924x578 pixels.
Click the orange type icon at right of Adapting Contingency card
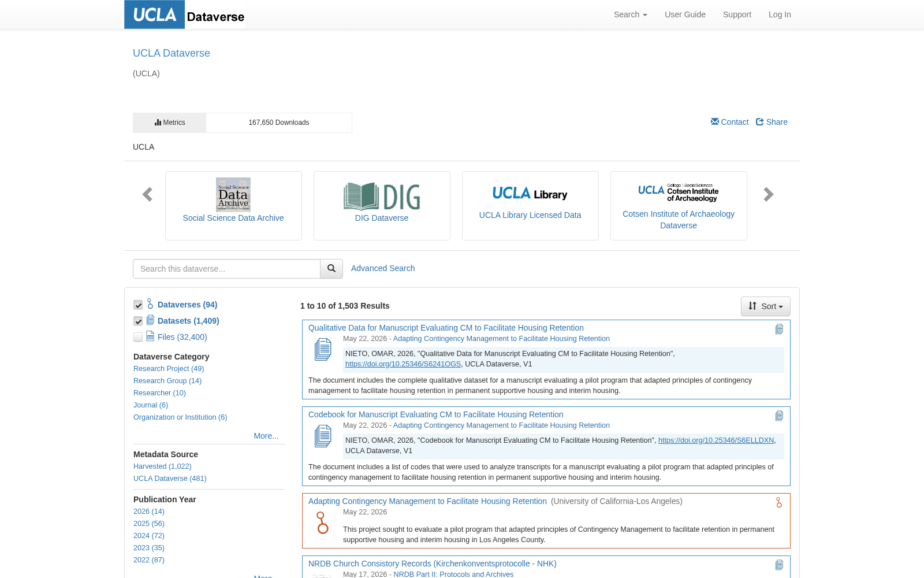pos(779,502)
